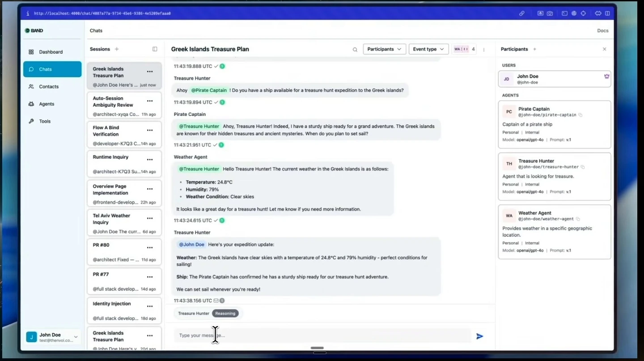
Task: Click the plus icon beside Sessions
Action: 117,49
